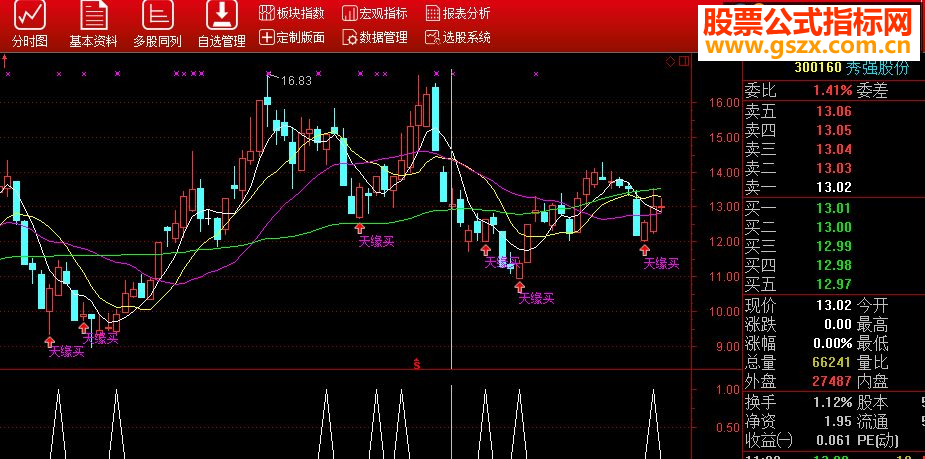Click the diamond icon above the chart
This screenshot has height=459, width=925.
coord(670,61)
